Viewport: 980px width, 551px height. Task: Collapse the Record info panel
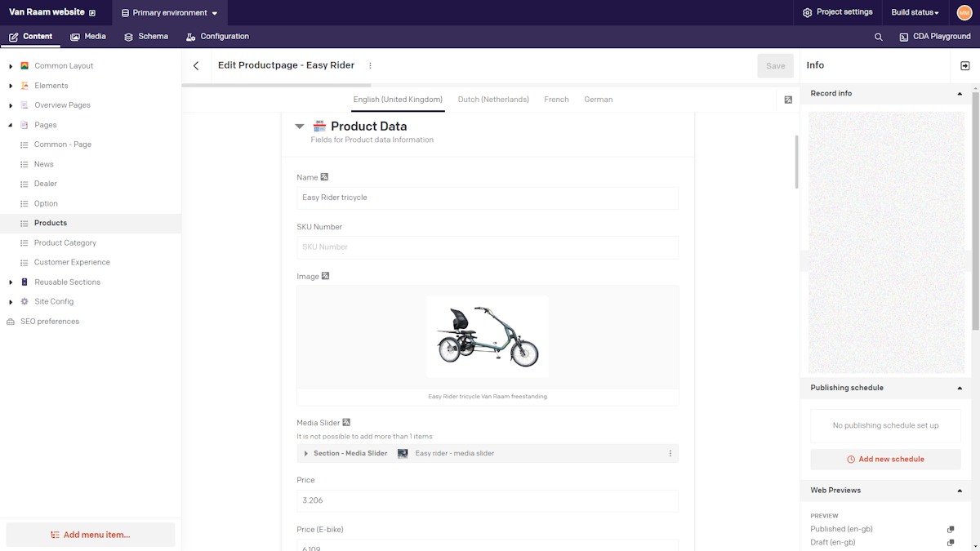click(960, 94)
